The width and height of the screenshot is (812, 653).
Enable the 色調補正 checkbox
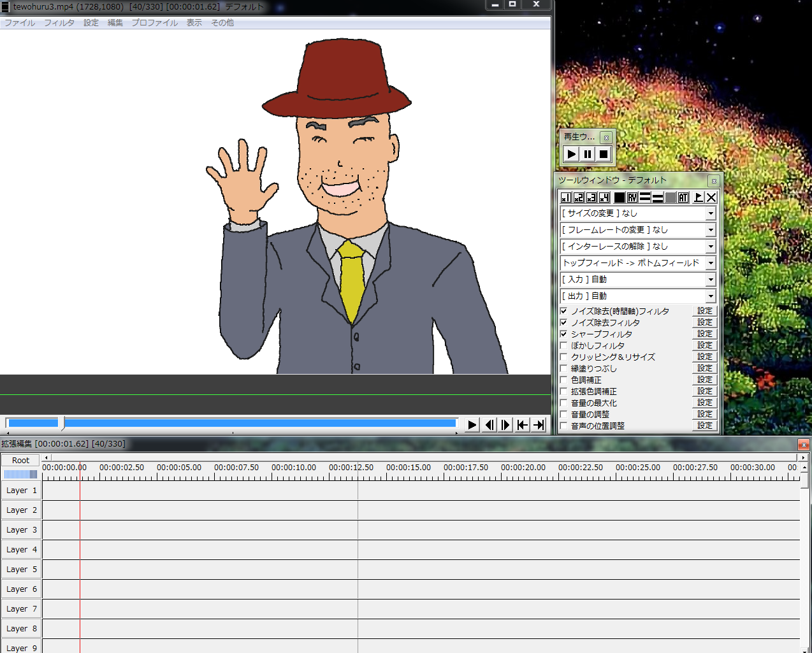563,380
